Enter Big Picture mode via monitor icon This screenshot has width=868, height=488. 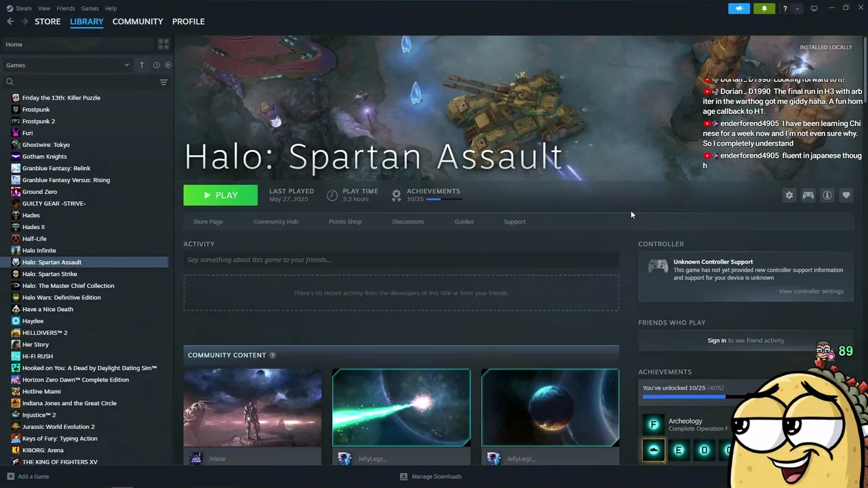tap(814, 9)
